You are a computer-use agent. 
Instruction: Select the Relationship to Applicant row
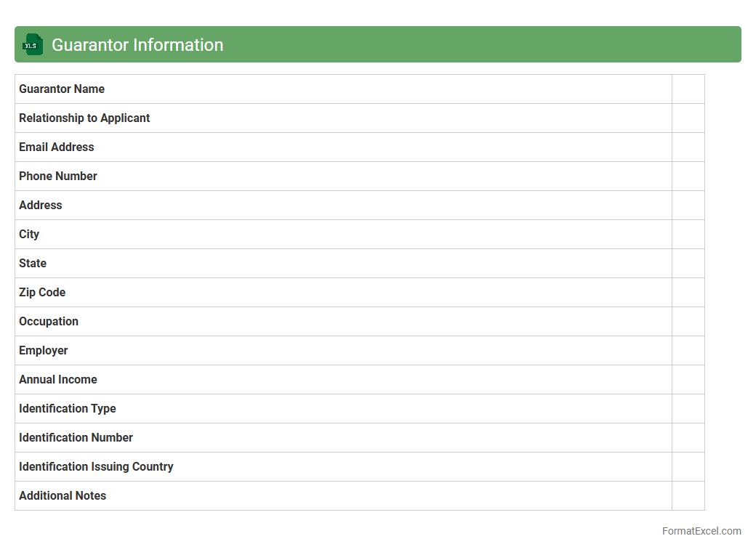pyautogui.click(x=84, y=118)
